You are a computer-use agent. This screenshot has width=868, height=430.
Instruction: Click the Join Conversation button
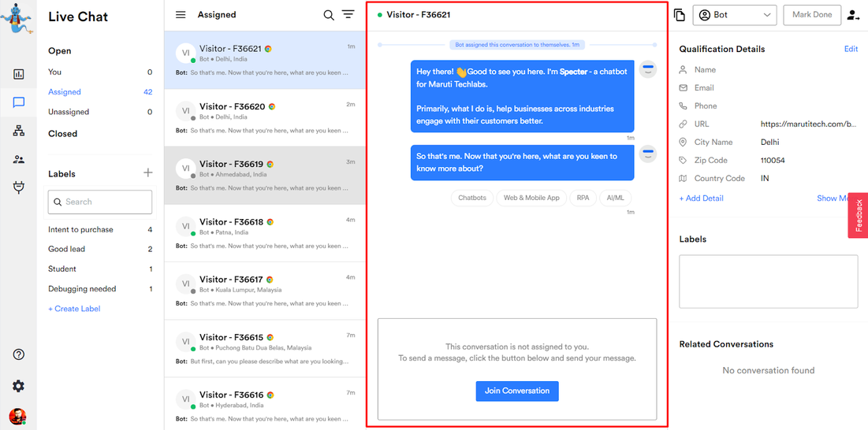click(x=517, y=391)
